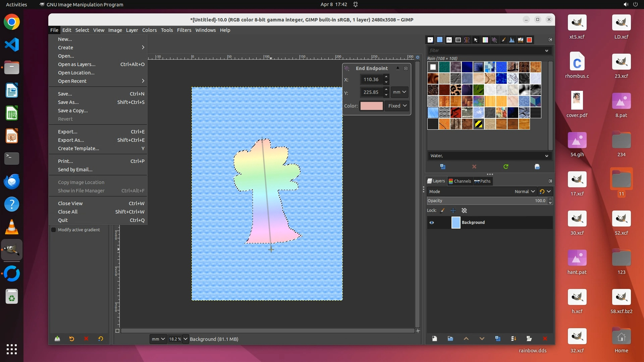Open the Fixed color type dropdown
644x362 pixels.
click(397, 106)
